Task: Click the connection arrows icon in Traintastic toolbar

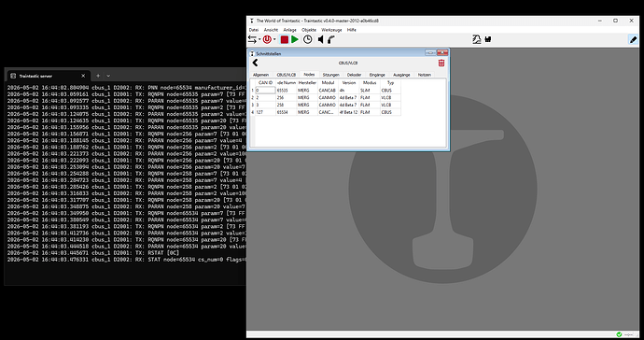Action: pos(252,39)
